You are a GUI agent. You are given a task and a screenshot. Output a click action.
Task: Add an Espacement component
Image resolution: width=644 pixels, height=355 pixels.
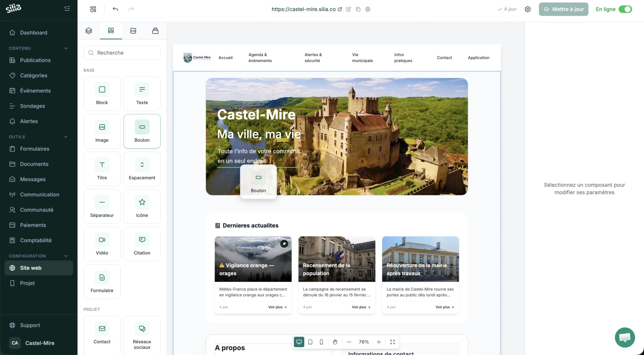click(142, 169)
